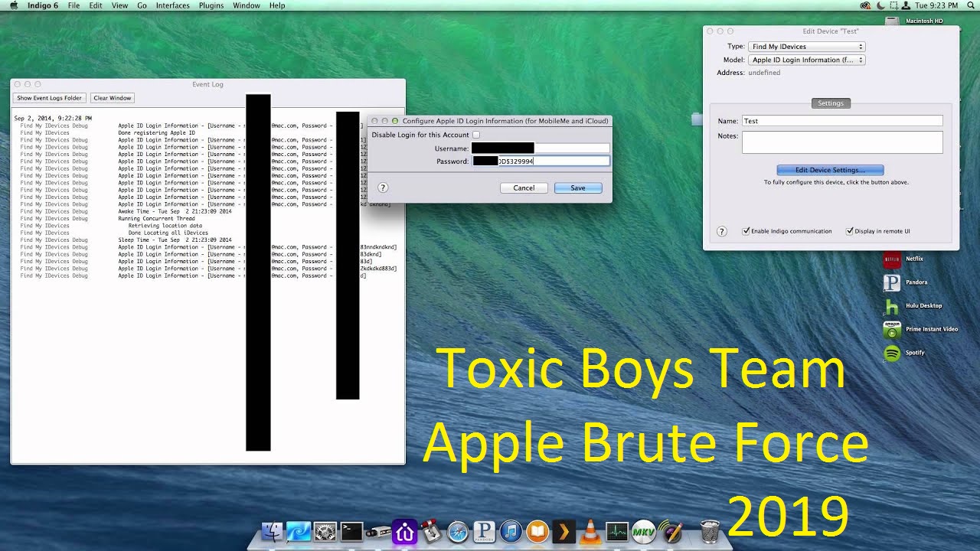Image resolution: width=980 pixels, height=551 pixels.
Task: Click Clear Window button in Event Log
Action: (113, 98)
